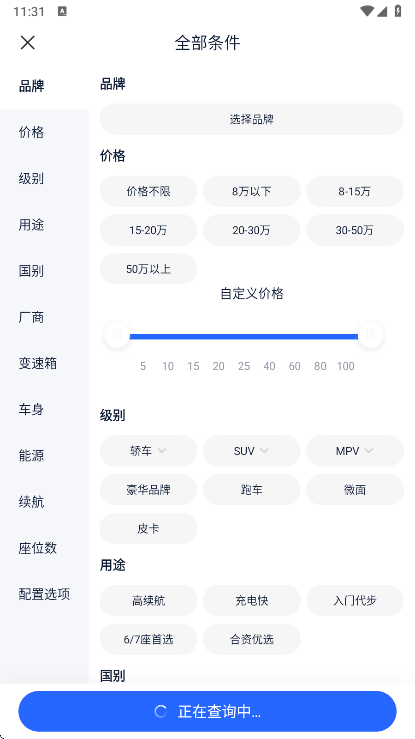Click the 正在查询中 query button
Image resolution: width=415 pixels, height=739 pixels.
click(207, 711)
